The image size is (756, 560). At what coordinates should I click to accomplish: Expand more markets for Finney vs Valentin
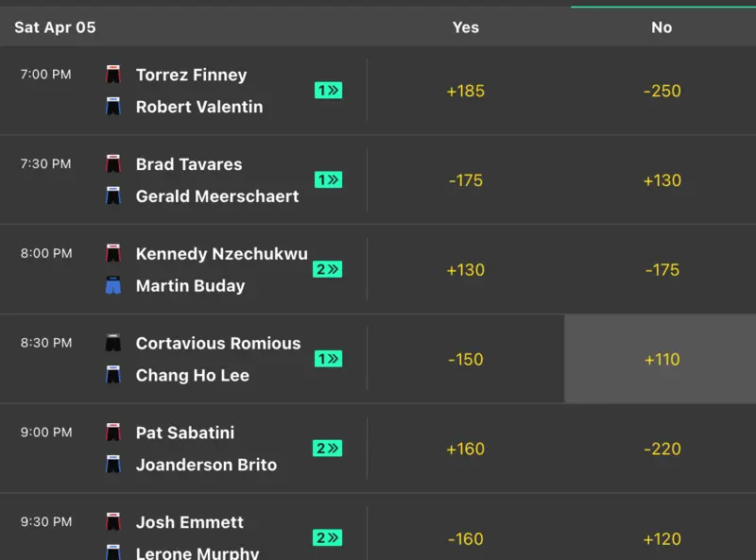coord(328,91)
